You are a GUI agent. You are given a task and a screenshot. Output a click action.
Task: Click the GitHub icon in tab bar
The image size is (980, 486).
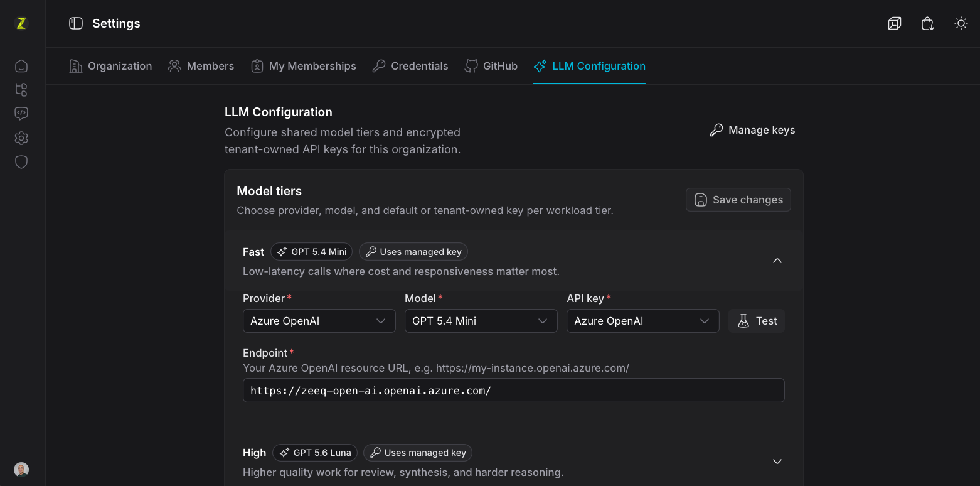(x=471, y=66)
